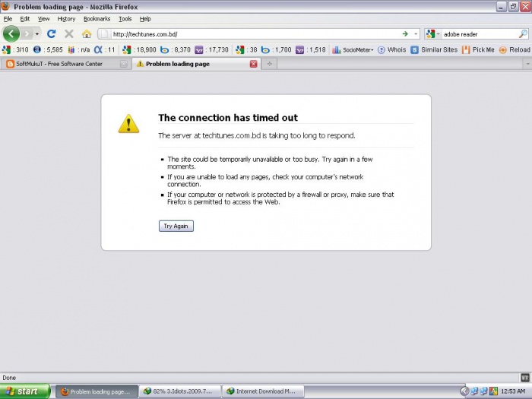
Task: Click the 12:53 AM system clock
Action: click(513, 391)
